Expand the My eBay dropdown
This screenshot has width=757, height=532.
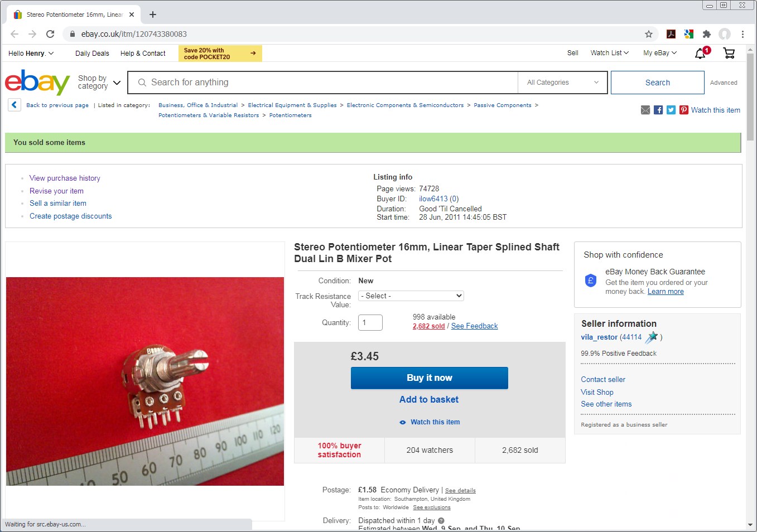pos(659,53)
